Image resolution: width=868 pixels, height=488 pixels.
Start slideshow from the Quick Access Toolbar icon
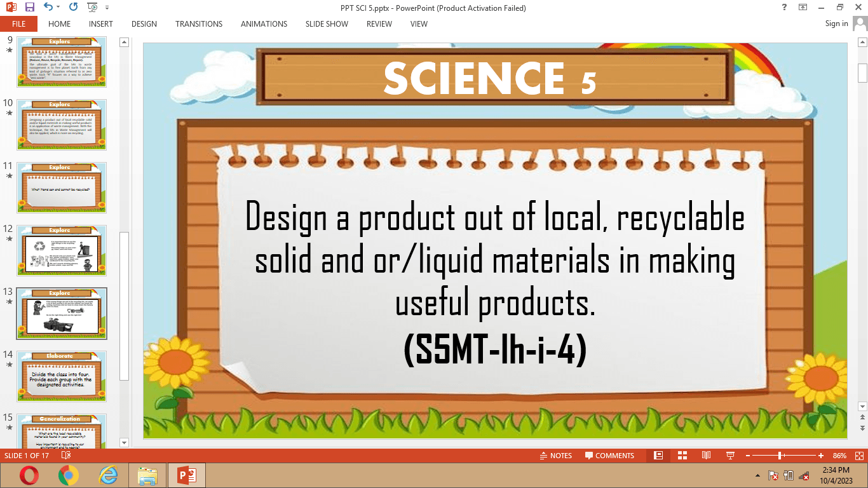tap(91, 7)
